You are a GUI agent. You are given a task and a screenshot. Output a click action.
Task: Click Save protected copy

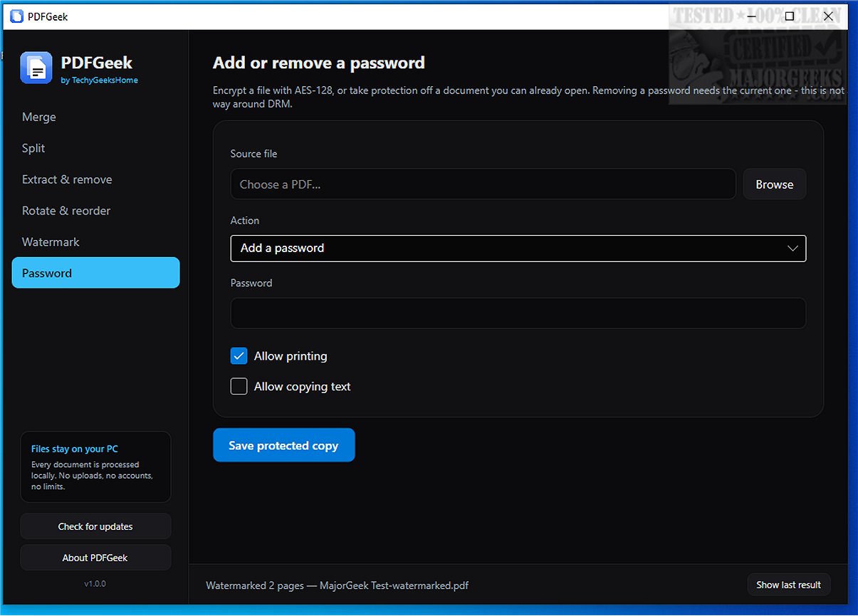(x=284, y=445)
